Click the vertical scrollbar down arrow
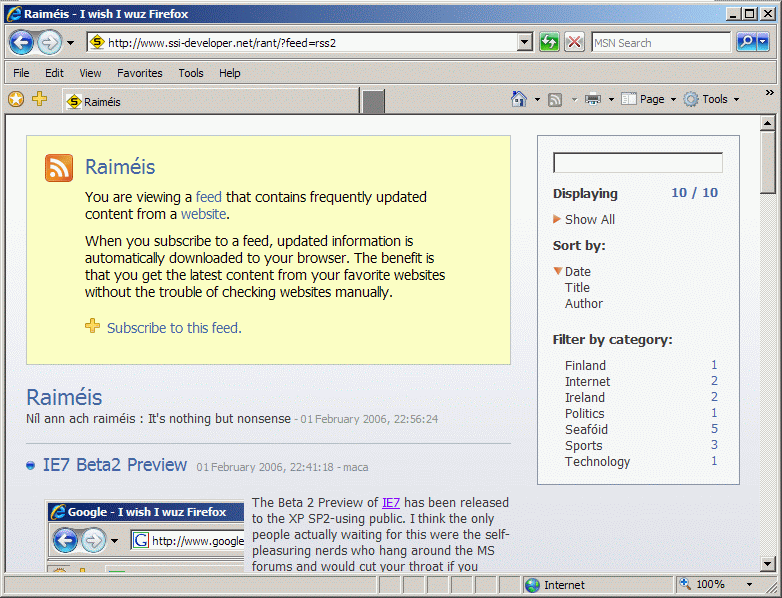The image size is (782, 598). pos(768,564)
